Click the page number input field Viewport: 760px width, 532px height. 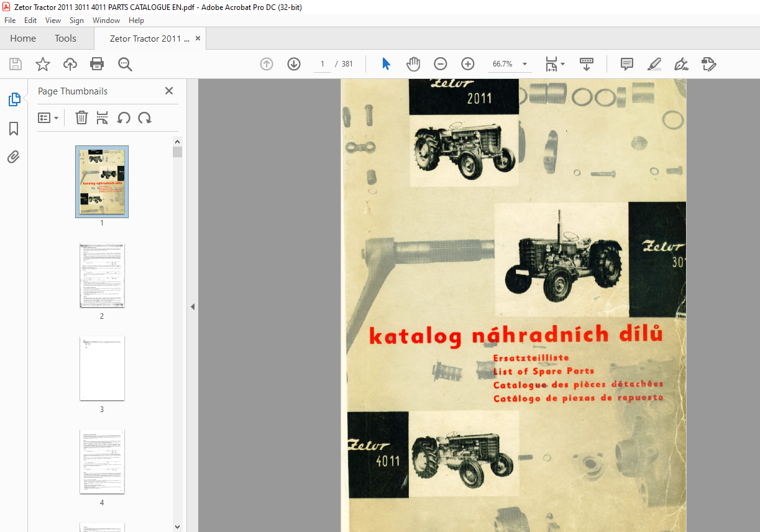323,64
